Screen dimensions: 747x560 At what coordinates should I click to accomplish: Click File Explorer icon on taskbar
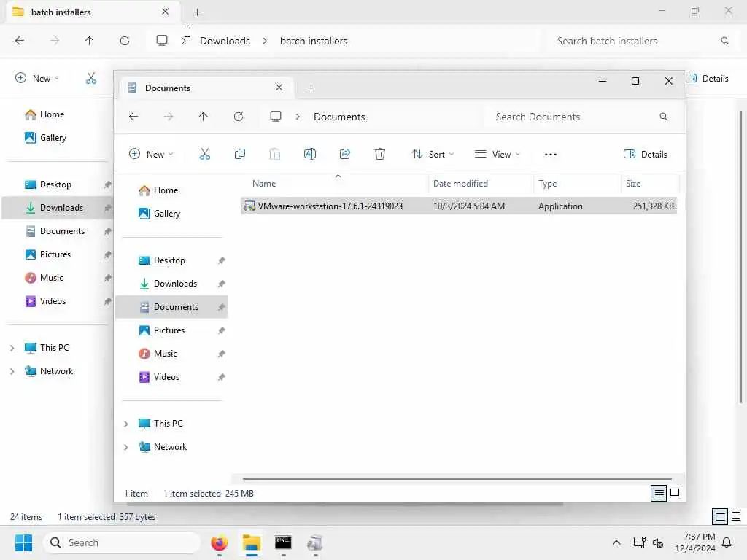252,542
